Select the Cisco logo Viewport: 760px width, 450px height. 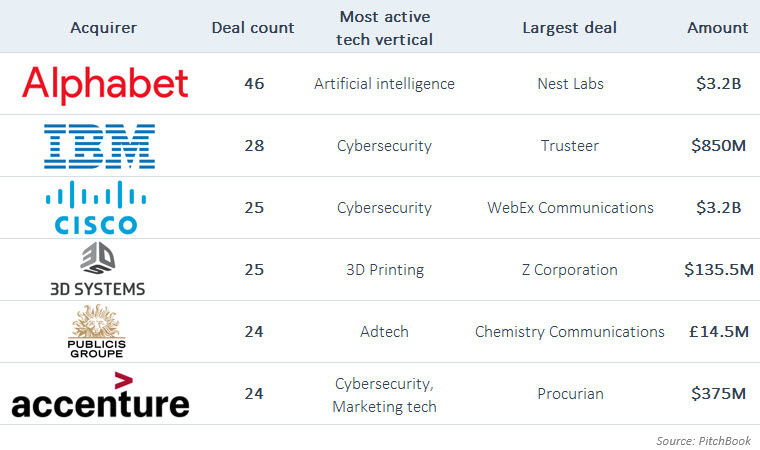98,207
